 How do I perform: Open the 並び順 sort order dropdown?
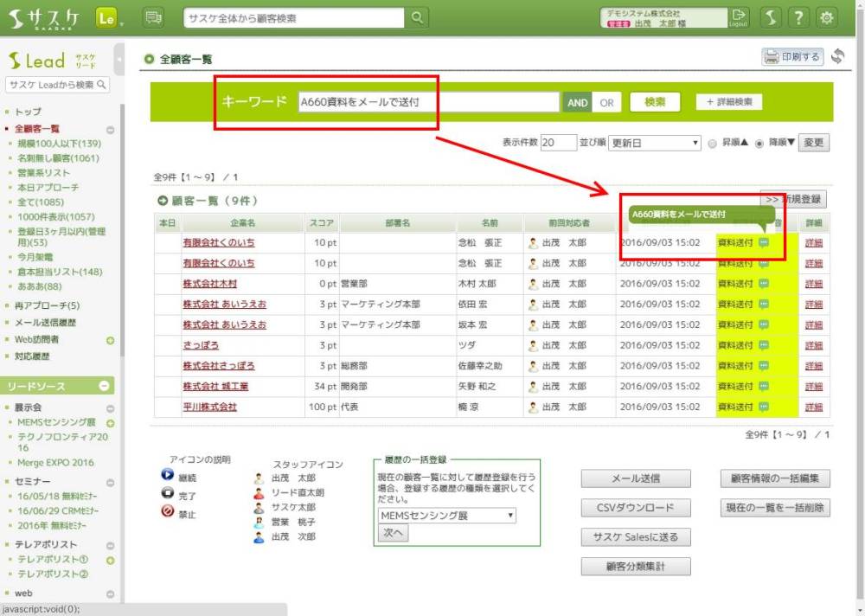(655, 143)
